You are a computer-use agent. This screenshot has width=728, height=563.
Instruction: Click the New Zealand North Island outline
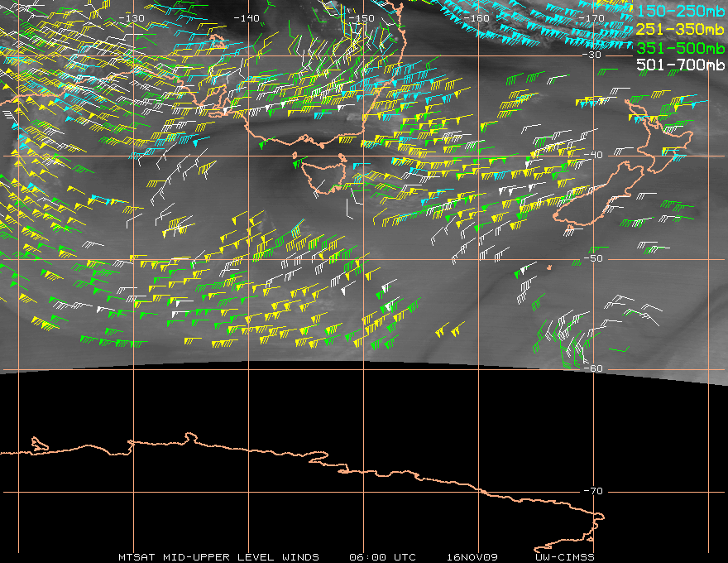point(659,135)
